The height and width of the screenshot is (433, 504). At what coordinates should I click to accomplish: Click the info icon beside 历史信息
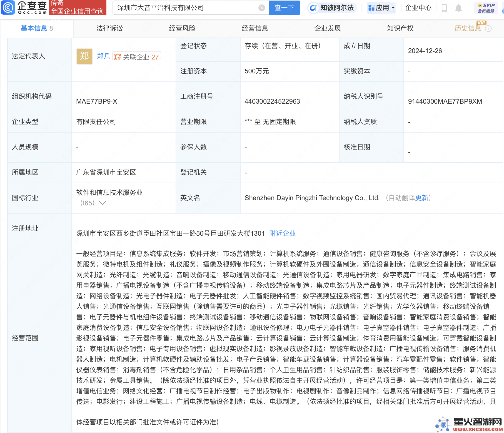[488, 29]
